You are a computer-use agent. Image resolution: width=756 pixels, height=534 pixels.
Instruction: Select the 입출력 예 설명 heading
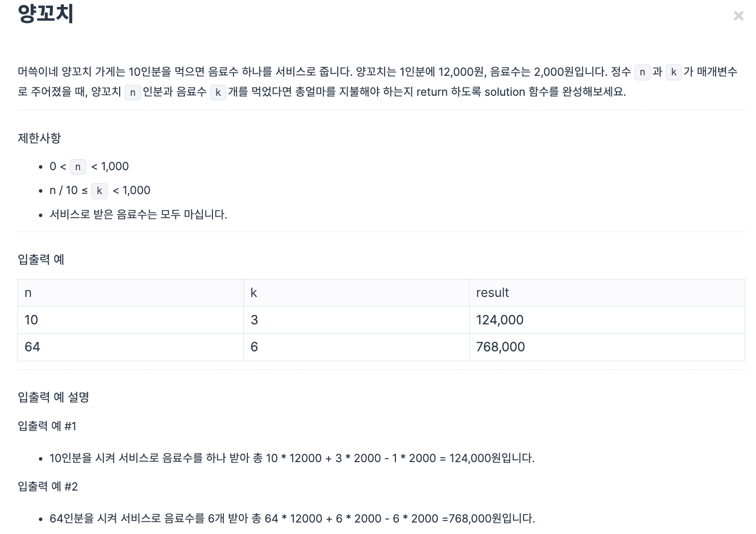pyautogui.click(x=53, y=397)
